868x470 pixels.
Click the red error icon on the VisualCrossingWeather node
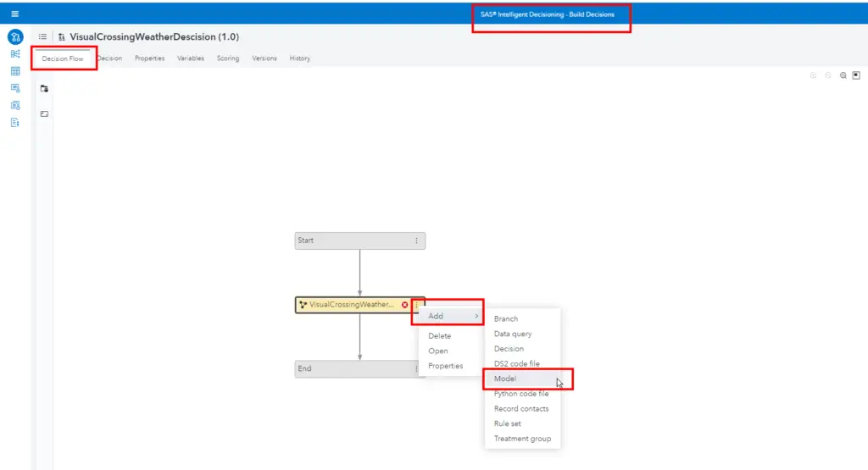(404, 305)
